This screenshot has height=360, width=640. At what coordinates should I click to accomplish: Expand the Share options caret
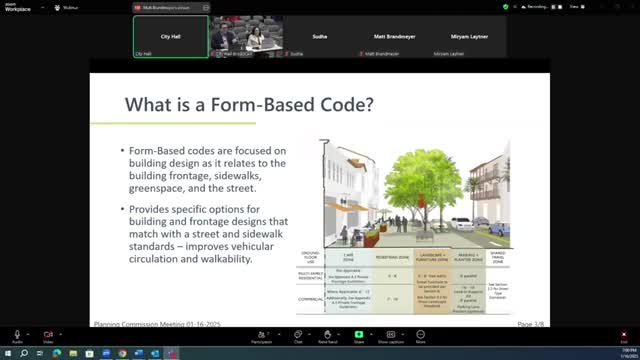point(371,334)
